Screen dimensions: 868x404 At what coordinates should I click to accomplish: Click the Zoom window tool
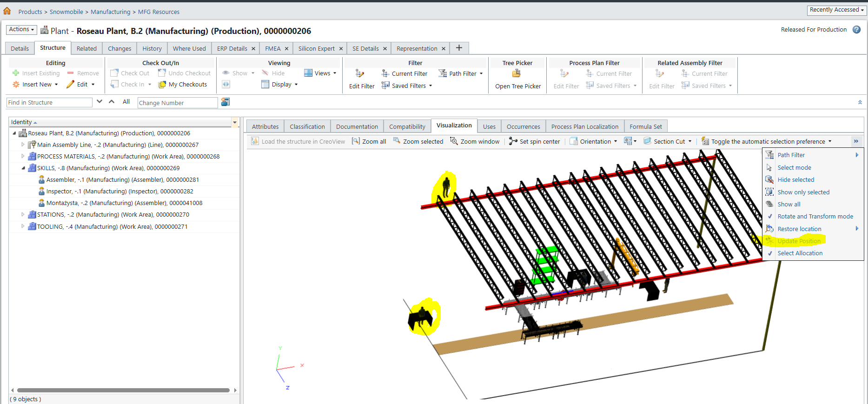475,141
